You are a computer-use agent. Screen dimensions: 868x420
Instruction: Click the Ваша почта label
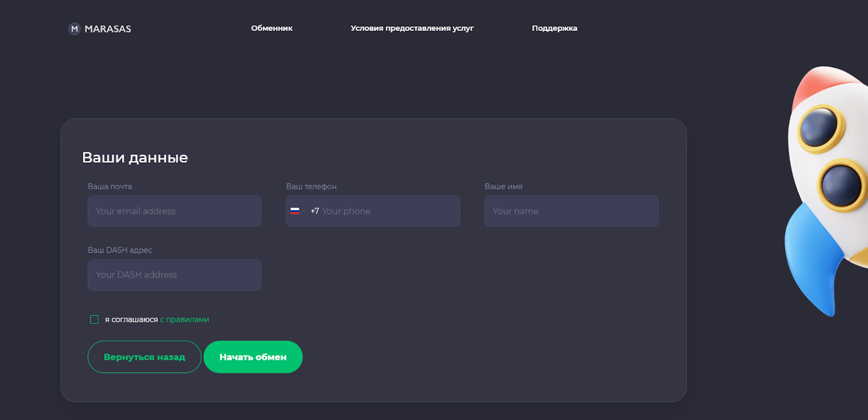[110, 186]
